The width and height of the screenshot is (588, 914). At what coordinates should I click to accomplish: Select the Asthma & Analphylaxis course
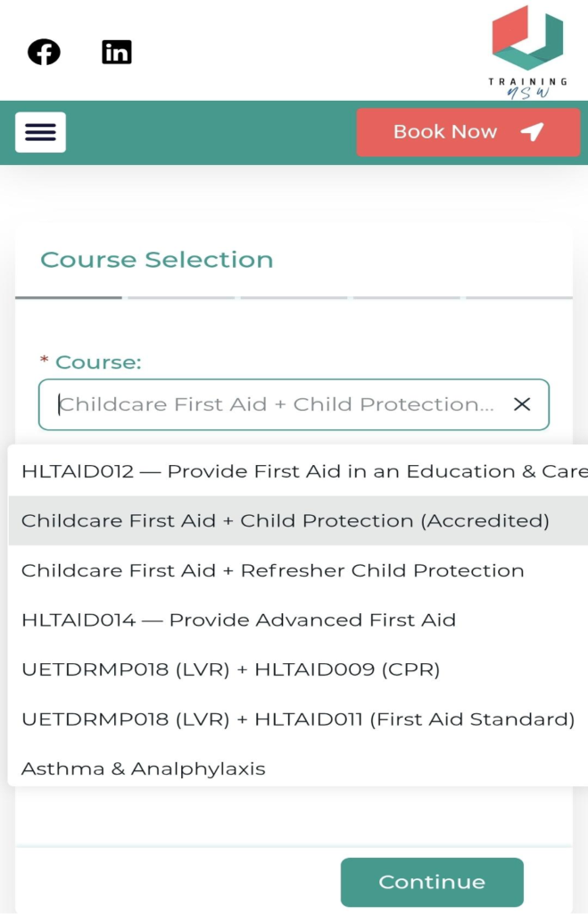pyautogui.click(x=144, y=769)
